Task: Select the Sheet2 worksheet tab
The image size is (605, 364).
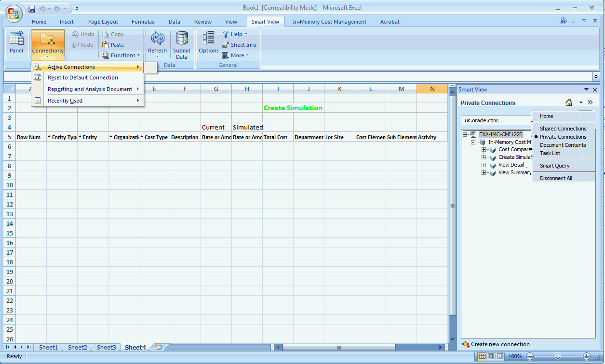Action: coord(78,347)
